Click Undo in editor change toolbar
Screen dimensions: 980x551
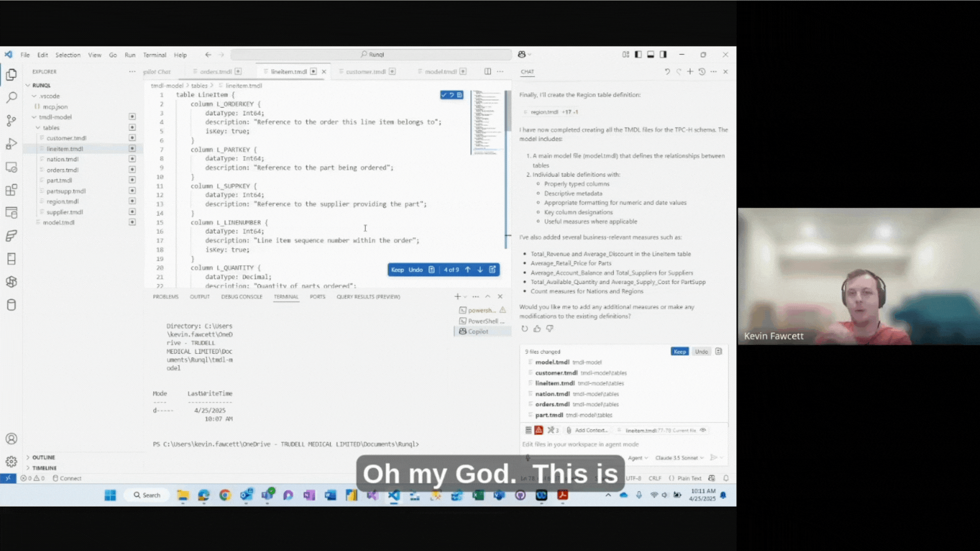pos(415,270)
